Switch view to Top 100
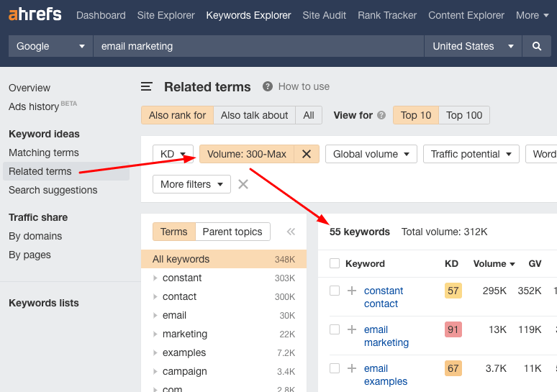Viewport: 557px width, 392px height. click(x=464, y=115)
